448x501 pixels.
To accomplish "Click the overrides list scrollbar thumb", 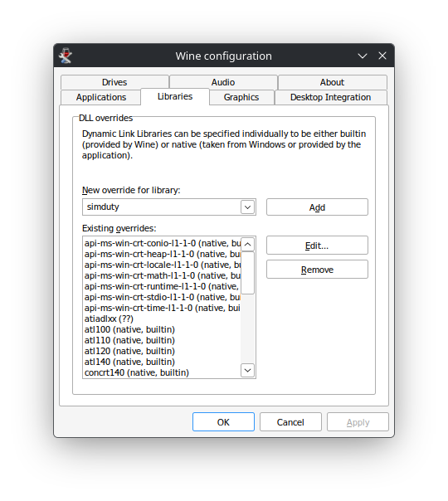I will pyautogui.click(x=248, y=273).
